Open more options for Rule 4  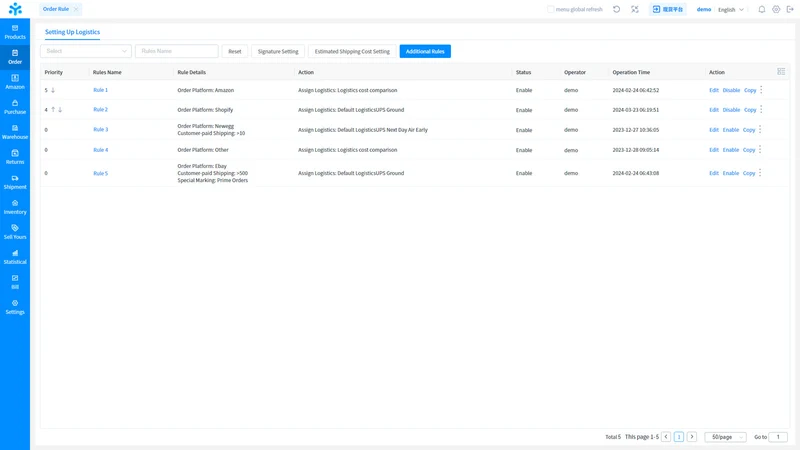(760, 149)
